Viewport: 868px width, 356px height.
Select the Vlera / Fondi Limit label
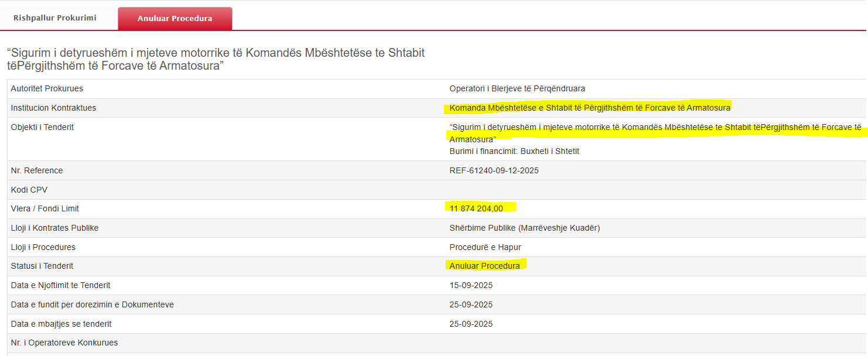45,208
